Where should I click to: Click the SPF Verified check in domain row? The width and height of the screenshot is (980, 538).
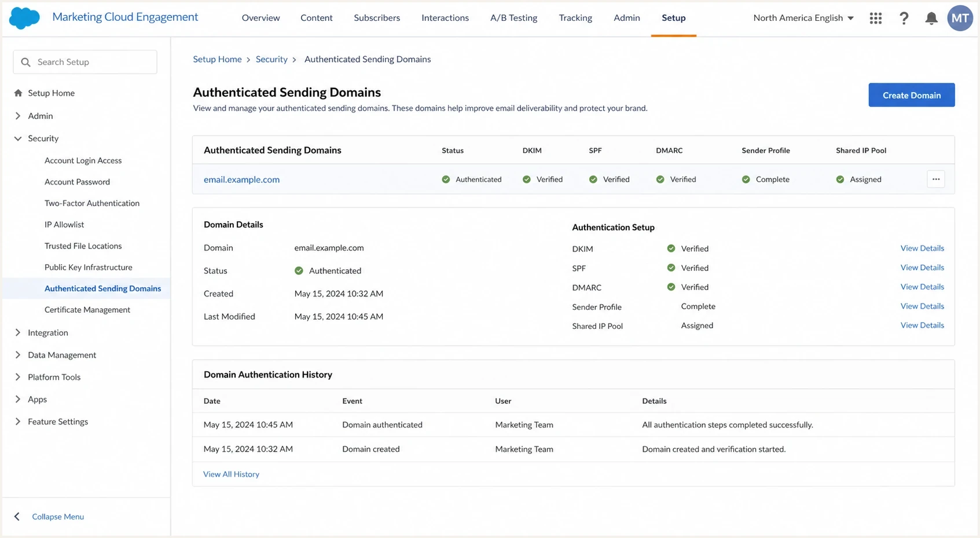(593, 180)
